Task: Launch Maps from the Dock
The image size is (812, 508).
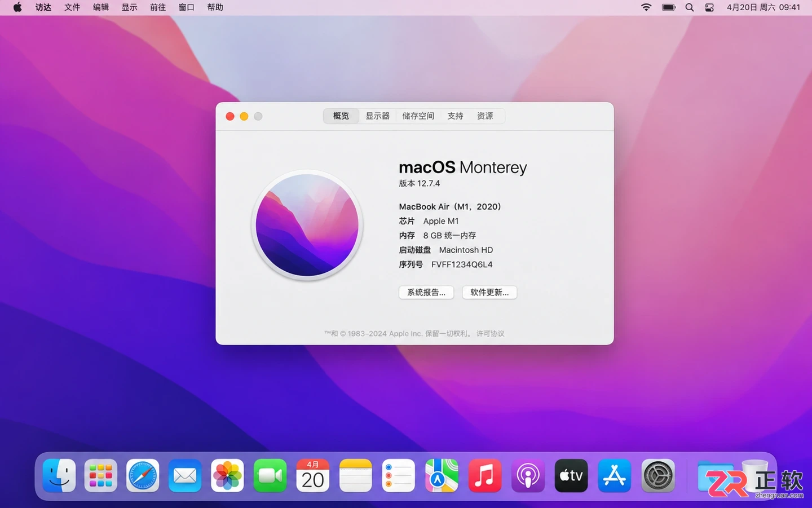Action: [x=442, y=475]
